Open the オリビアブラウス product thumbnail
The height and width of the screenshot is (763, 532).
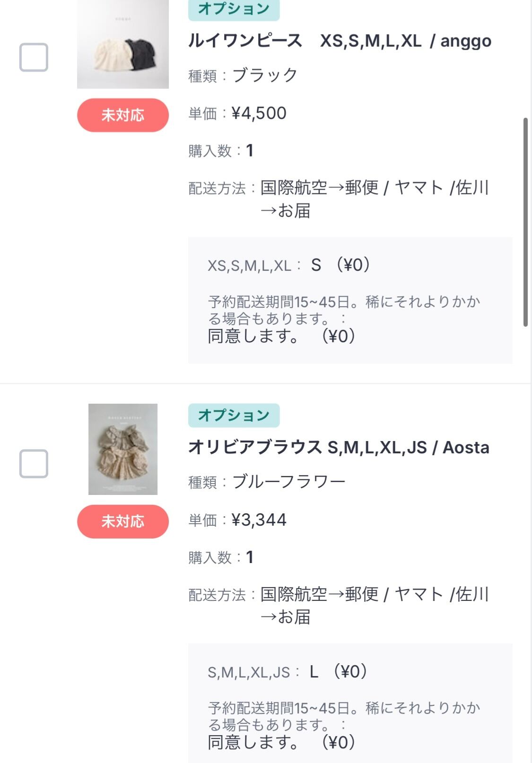(123, 449)
